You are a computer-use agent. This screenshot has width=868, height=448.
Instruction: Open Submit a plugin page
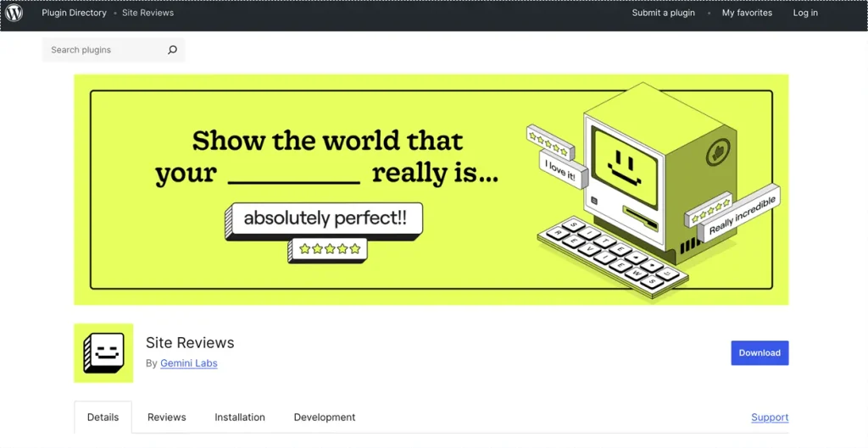(x=663, y=13)
